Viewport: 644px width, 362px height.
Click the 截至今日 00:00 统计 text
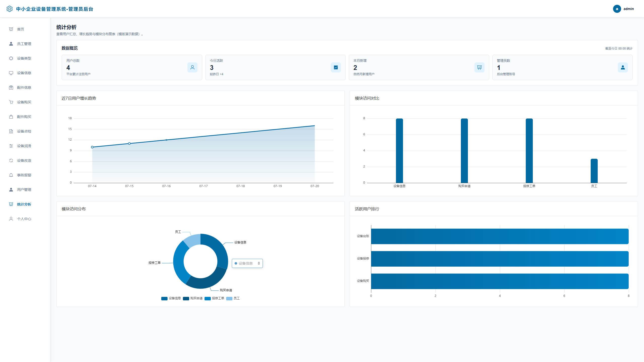coord(619,49)
